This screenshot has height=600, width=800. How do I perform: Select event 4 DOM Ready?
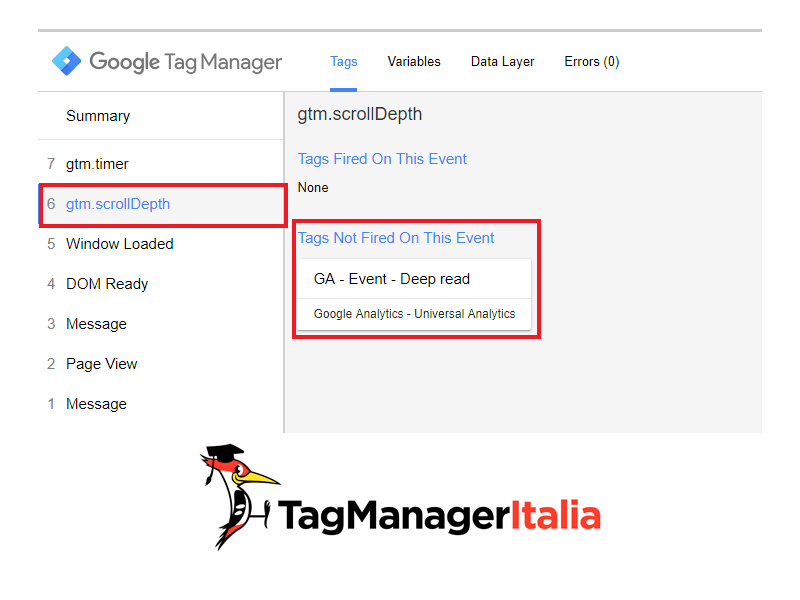(161, 284)
